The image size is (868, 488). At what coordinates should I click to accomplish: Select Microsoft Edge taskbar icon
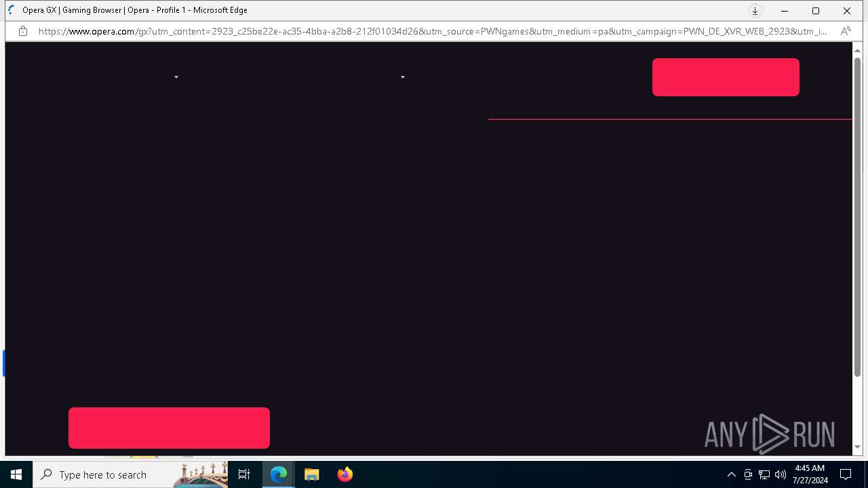279,474
